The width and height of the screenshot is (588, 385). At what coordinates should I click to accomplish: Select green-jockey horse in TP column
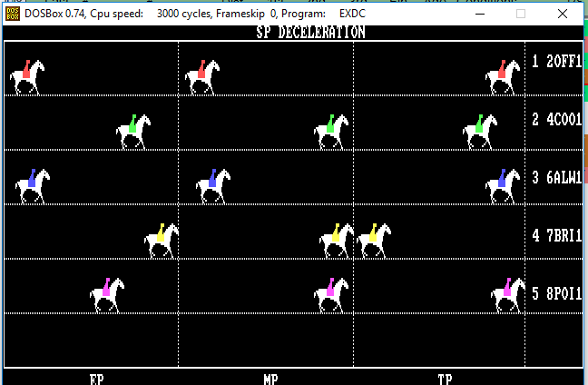(x=480, y=132)
